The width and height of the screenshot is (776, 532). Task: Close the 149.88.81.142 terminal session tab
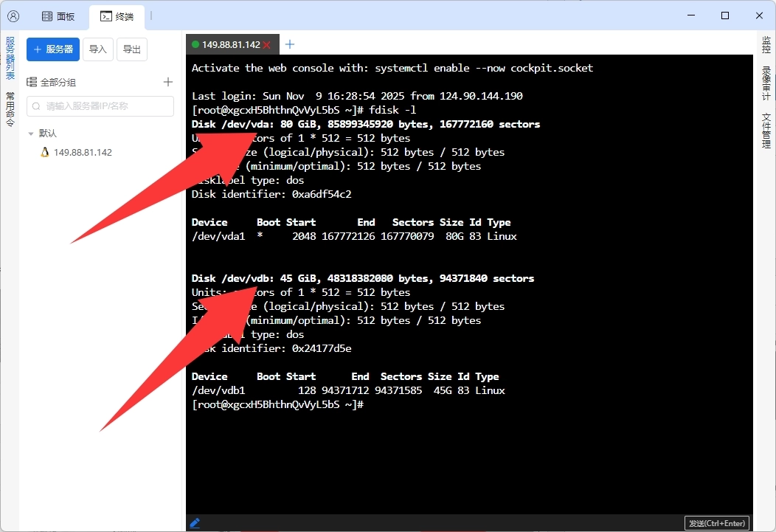click(266, 45)
